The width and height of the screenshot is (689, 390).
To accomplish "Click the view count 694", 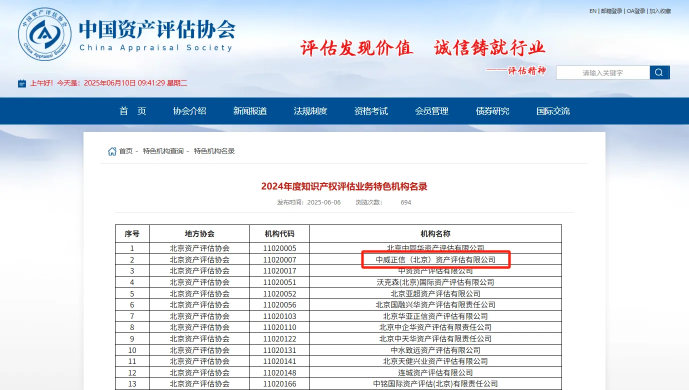I will [406, 202].
